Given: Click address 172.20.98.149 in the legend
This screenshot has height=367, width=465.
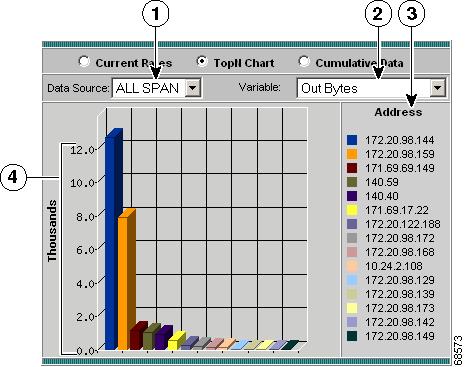Looking at the screenshot, I should [x=400, y=336].
